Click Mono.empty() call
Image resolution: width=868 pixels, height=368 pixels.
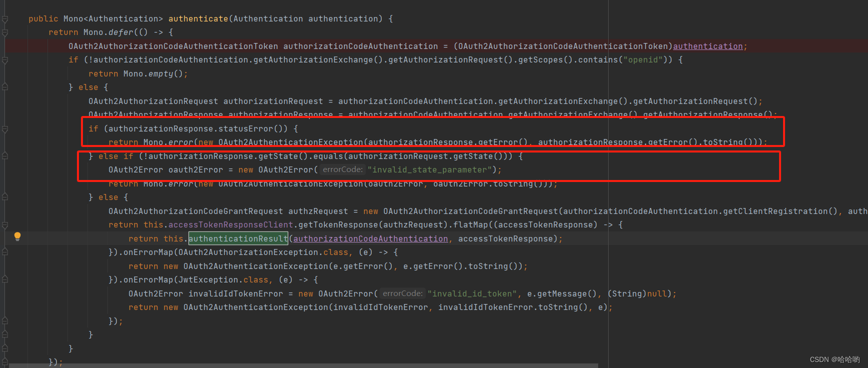pyautogui.click(x=153, y=73)
